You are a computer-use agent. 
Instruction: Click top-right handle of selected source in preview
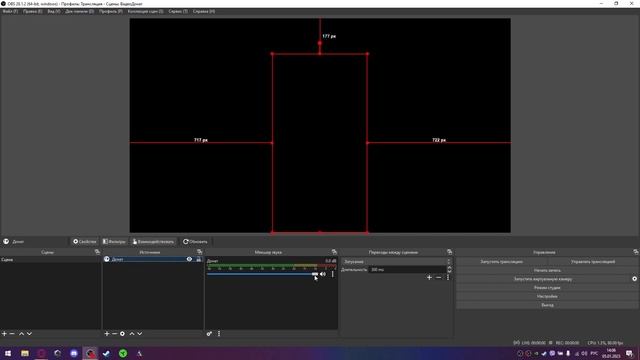(x=367, y=53)
